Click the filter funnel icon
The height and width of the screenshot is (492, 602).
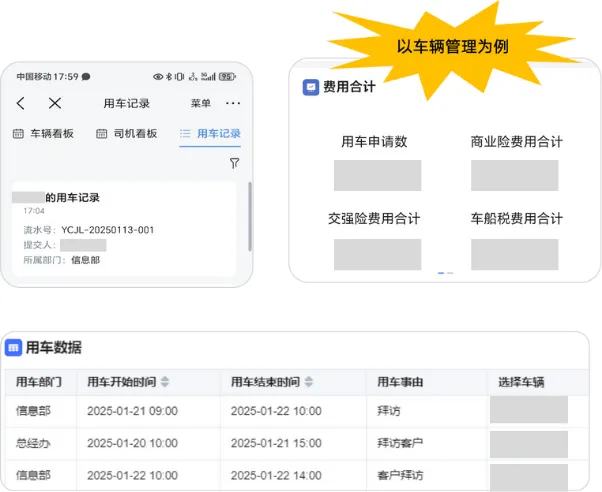pyautogui.click(x=234, y=163)
